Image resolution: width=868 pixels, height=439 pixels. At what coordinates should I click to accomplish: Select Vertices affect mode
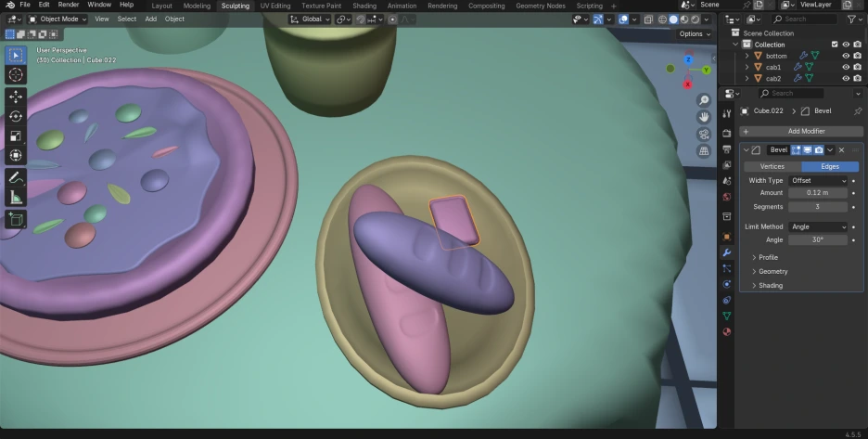click(x=772, y=166)
